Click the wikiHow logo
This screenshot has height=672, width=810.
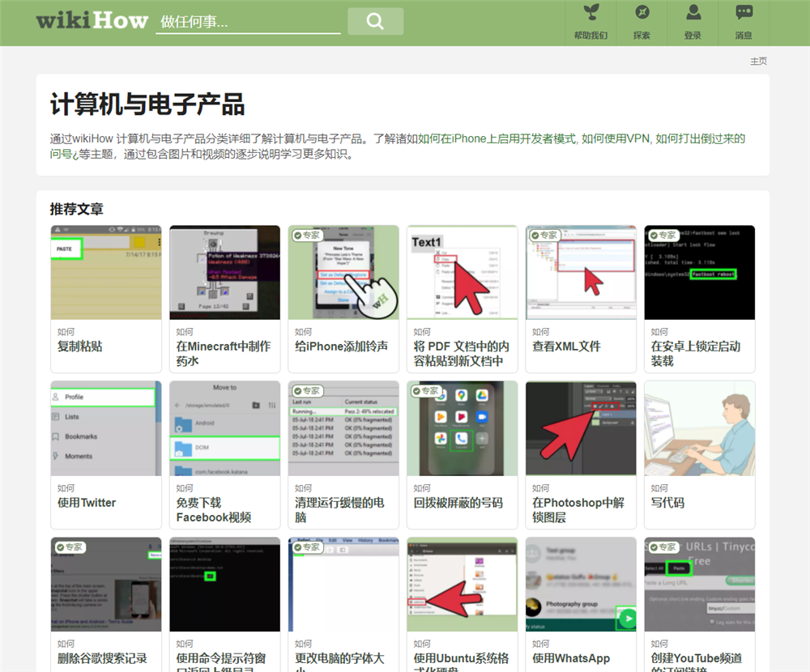pyautogui.click(x=92, y=21)
